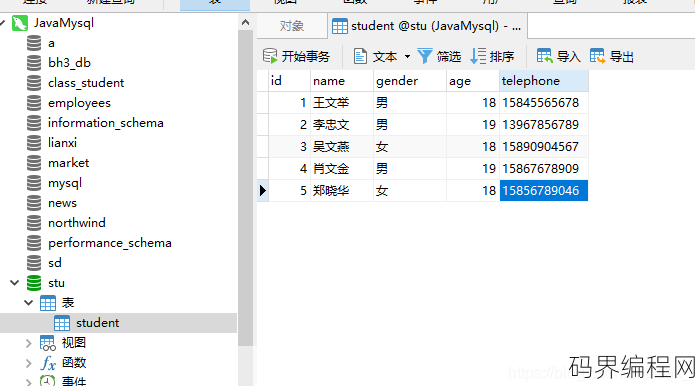The width and height of the screenshot is (695, 386).
Task: Select the student @stu table tab
Action: (427, 26)
